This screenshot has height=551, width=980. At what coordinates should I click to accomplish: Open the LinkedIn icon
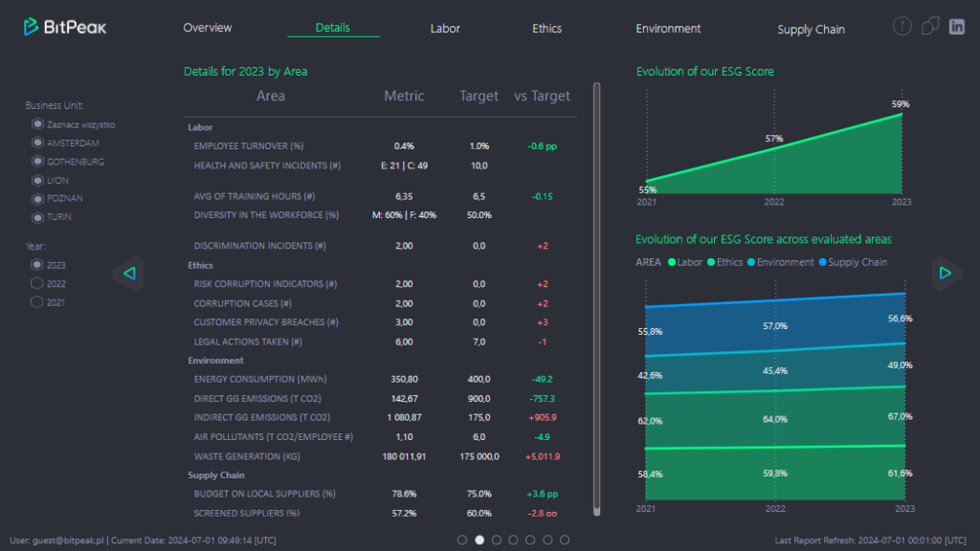957,27
